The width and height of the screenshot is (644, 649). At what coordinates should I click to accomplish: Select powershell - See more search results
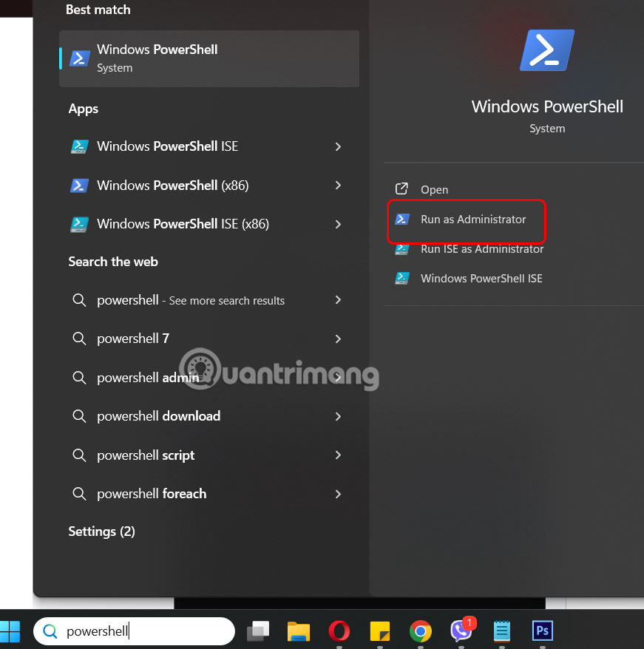point(191,300)
